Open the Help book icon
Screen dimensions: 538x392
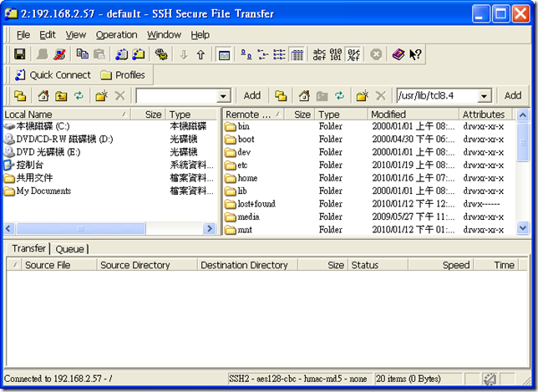pos(398,54)
